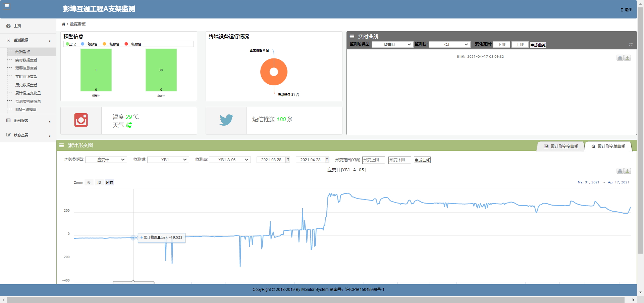Open 监测项类型 dropdown showing 倾角计
The height and width of the screenshot is (303, 644).
click(392, 45)
